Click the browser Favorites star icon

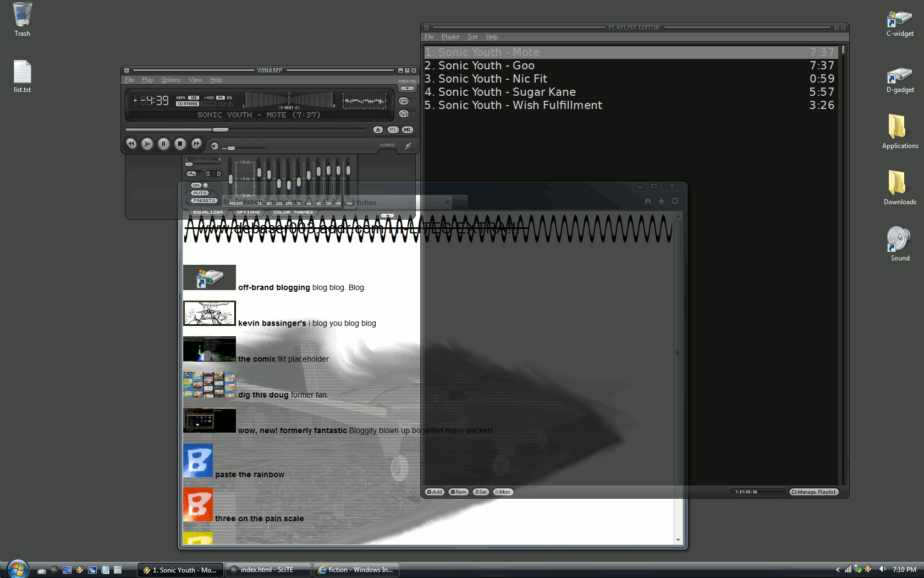661,201
